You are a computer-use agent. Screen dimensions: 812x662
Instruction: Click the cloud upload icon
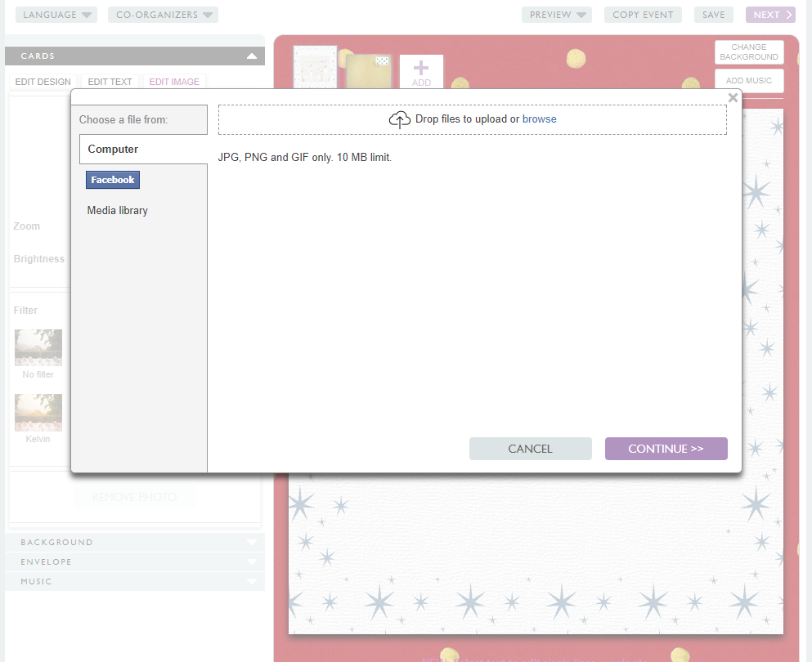pyautogui.click(x=399, y=119)
